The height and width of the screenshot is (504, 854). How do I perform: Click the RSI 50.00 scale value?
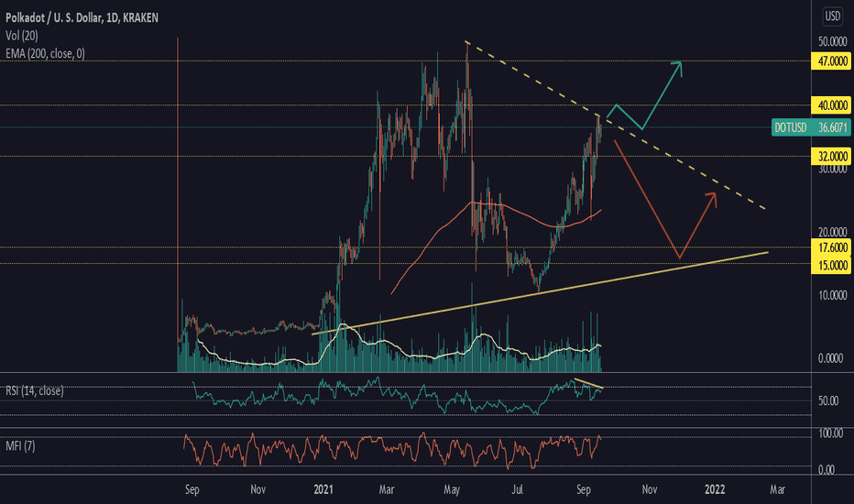tap(827, 401)
